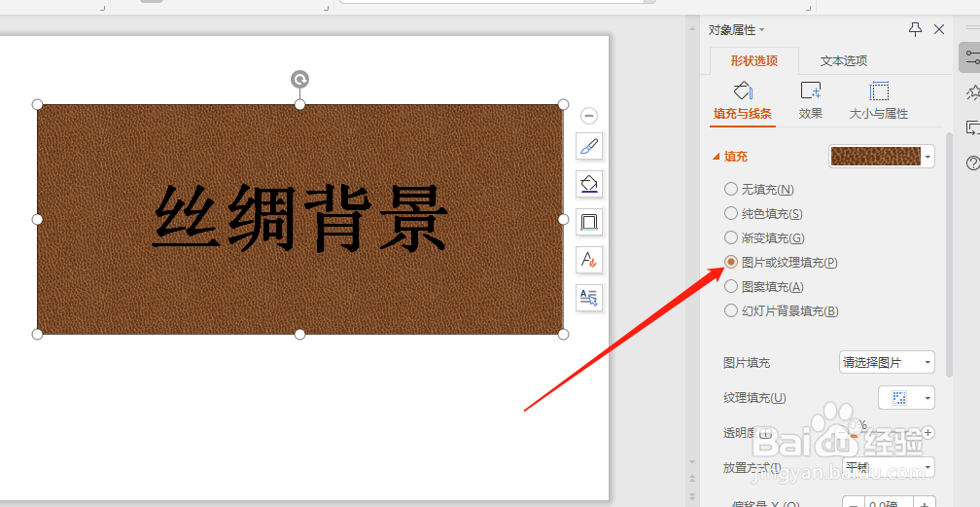The height and width of the screenshot is (507, 980).
Task: Click the transparency slider handle
Action: coord(855,434)
